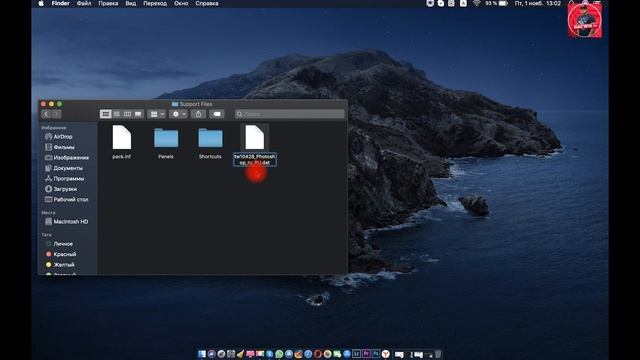Select the pack.inf file icon

click(122, 138)
